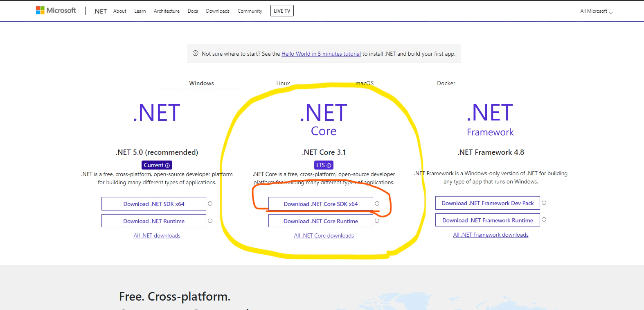Expand the All Microsoft dropdown

pos(596,11)
